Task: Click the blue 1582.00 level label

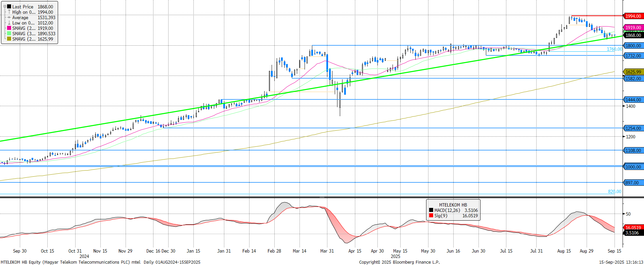Action: click(633, 79)
